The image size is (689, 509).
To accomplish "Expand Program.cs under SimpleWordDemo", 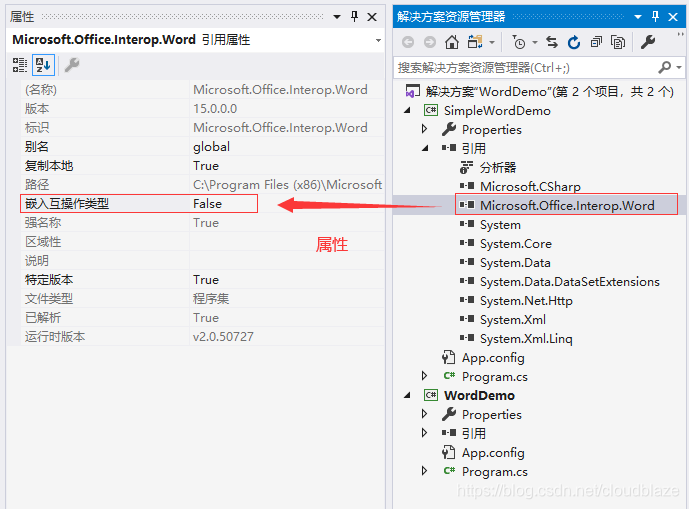I will (x=424, y=375).
